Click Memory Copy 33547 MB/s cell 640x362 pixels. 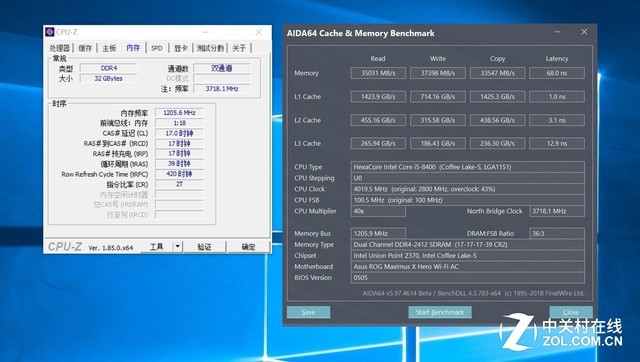coord(497,73)
